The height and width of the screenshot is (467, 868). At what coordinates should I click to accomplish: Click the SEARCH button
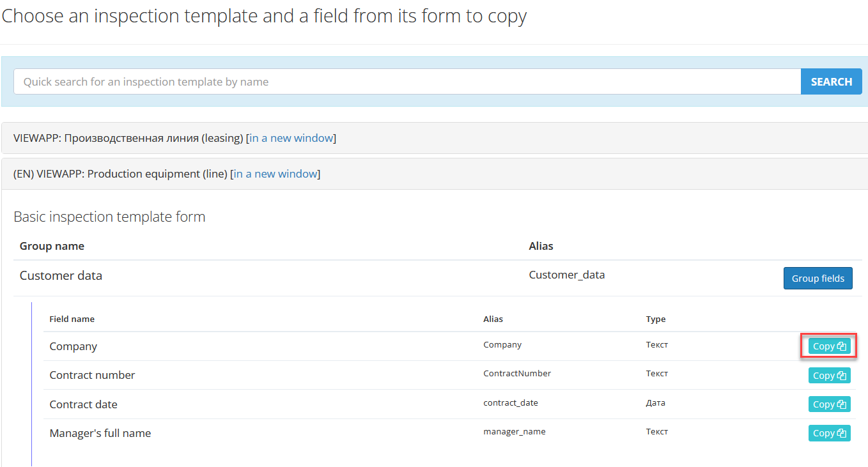[x=831, y=82]
